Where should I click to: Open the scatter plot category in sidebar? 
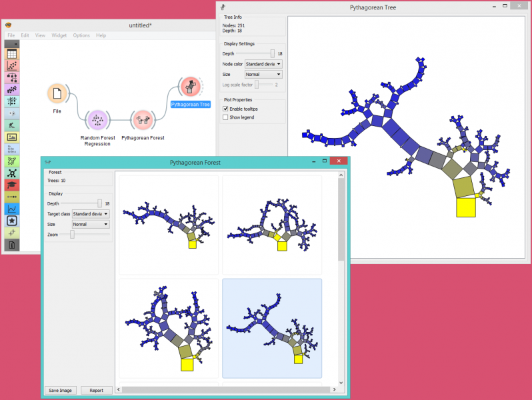click(x=11, y=66)
